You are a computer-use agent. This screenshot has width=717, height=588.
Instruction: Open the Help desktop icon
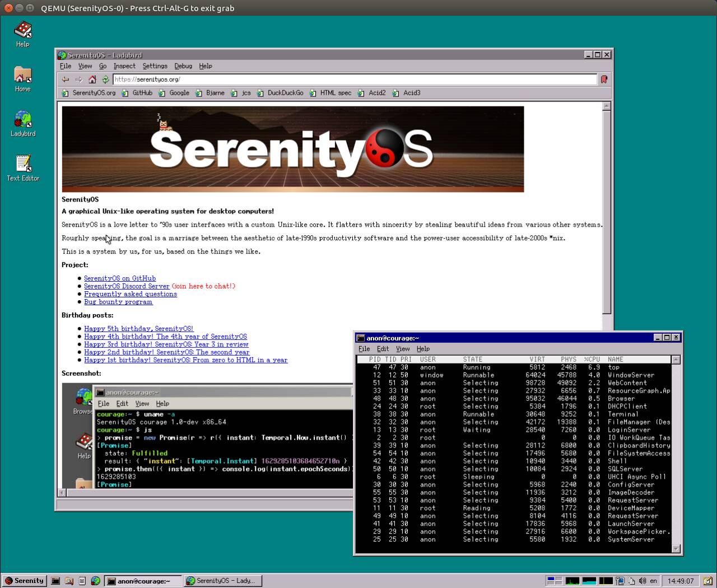[22, 34]
